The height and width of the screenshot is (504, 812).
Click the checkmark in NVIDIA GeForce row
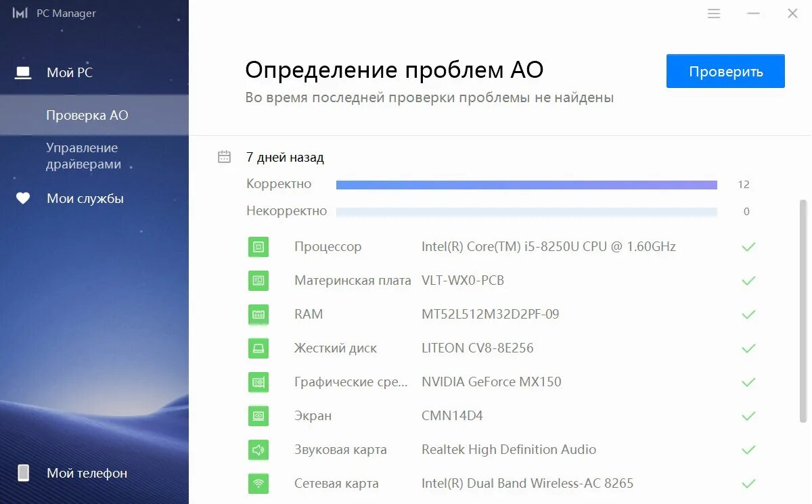click(x=748, y=382)
